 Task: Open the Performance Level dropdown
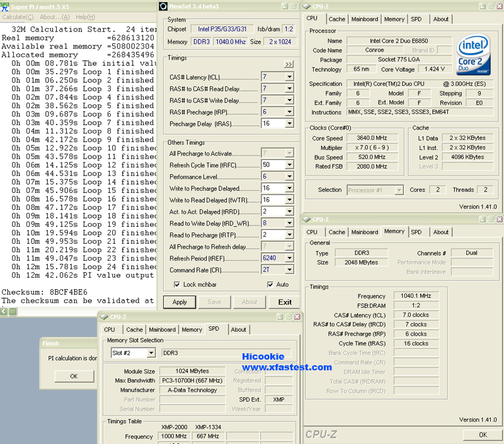click(290, 176)
